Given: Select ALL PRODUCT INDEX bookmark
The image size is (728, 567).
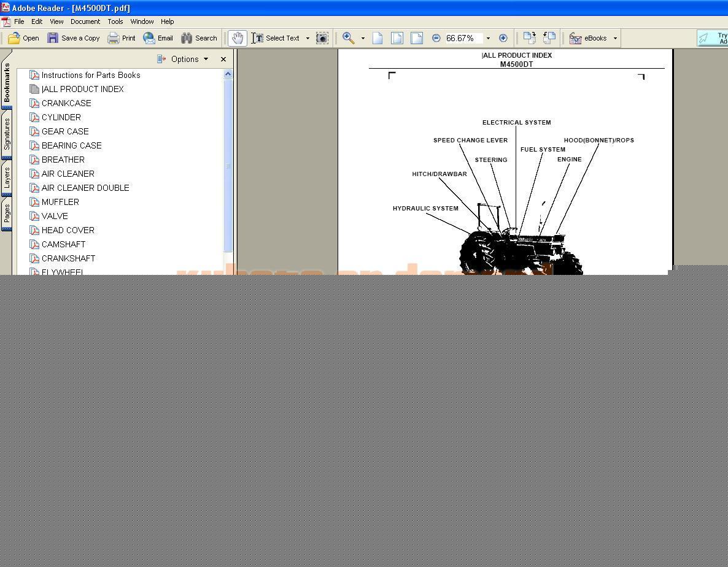Looking at the screenshot, I should click(x=77, y=89).
